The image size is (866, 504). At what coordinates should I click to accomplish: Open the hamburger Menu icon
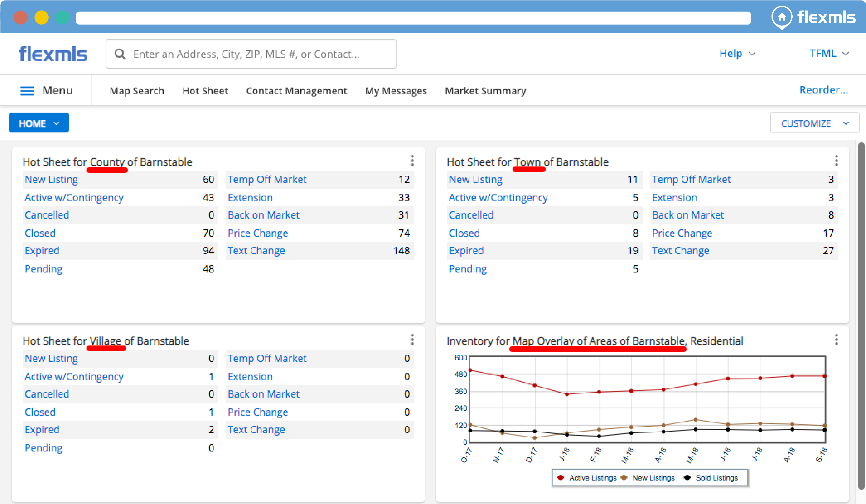point(27,91)
